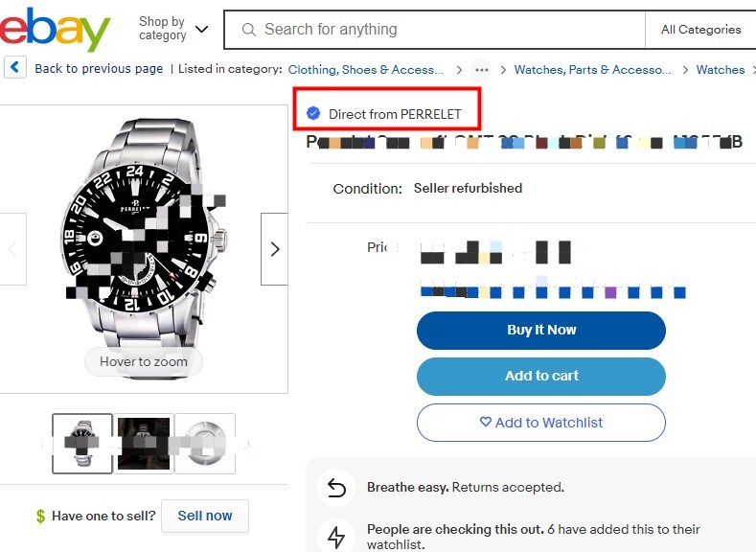This screenshot has height=552, width=756.
Task: Click the Buy It Now button
Action: (x=540, y=330)
